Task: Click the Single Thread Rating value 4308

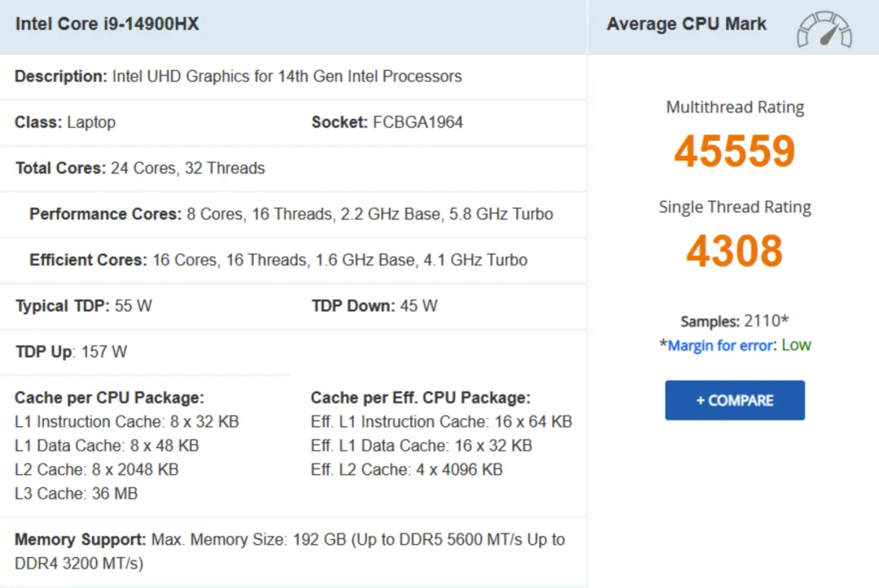Action: click(734, 250)
